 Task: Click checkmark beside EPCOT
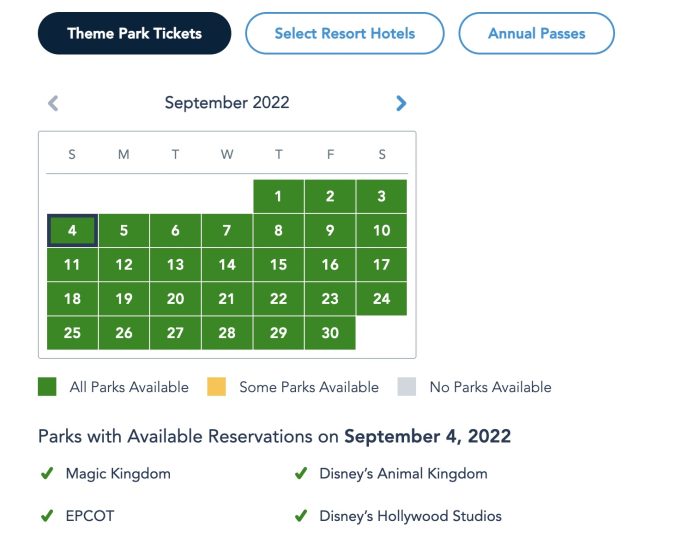(47, 517)
